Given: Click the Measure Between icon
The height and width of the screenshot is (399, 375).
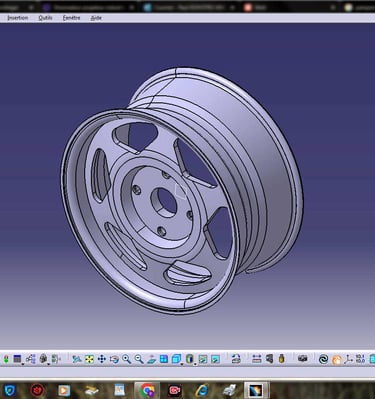Looking at the screenshot, I should pyautogui.click(x=256, y=359).
